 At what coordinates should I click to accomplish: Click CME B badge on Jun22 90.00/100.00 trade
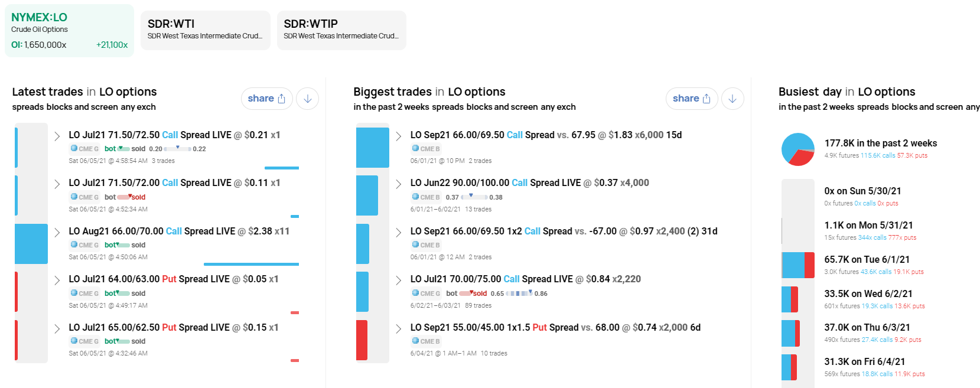426,197
